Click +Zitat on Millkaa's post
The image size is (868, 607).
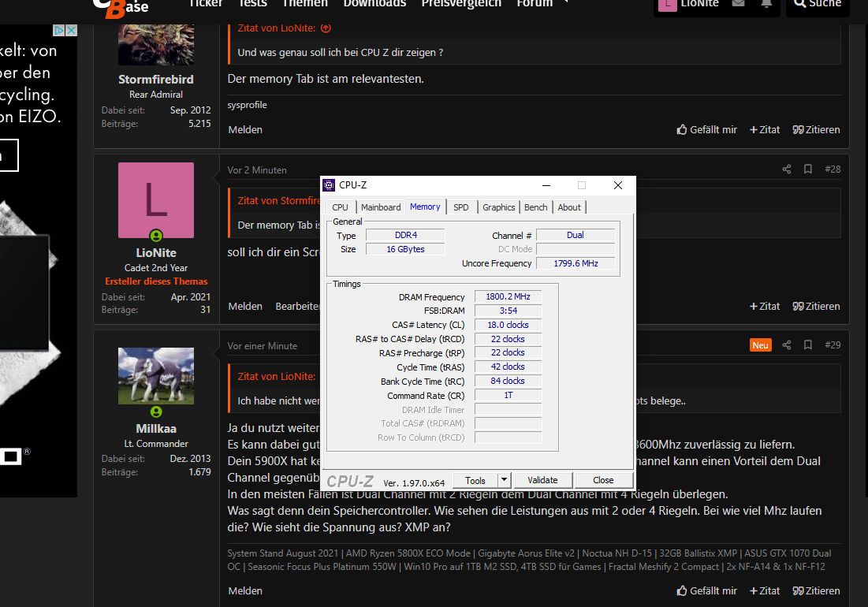pyautogui.click(x=765, y=591)
